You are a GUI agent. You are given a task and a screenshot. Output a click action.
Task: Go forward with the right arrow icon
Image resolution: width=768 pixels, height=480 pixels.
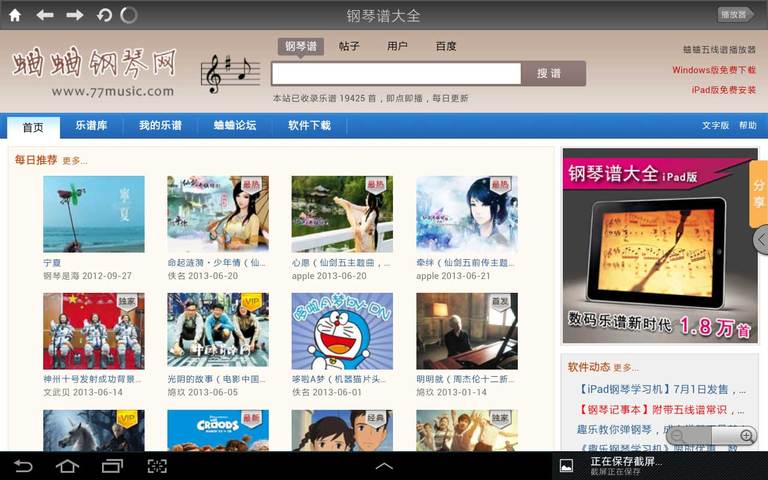tap(75, 15)
